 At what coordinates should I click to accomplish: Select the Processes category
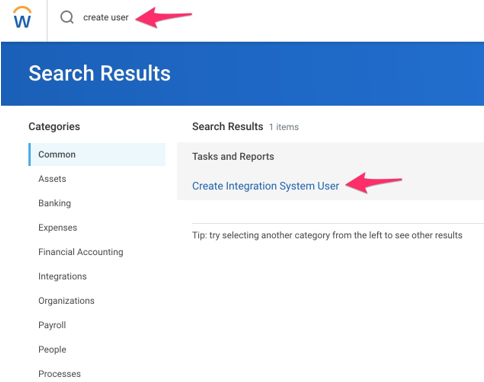click(59, 374)
